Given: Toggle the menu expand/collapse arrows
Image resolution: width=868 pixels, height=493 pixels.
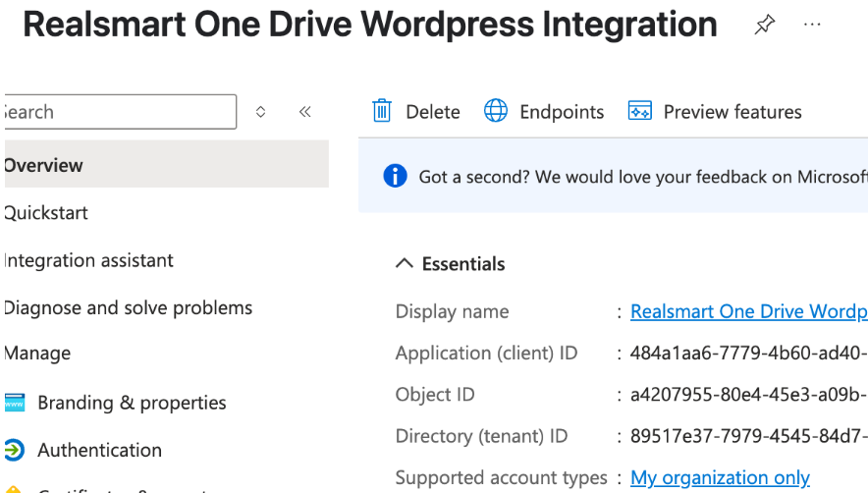Looking at the screenshot, I should pyautogui.click(x=260, y=112).
